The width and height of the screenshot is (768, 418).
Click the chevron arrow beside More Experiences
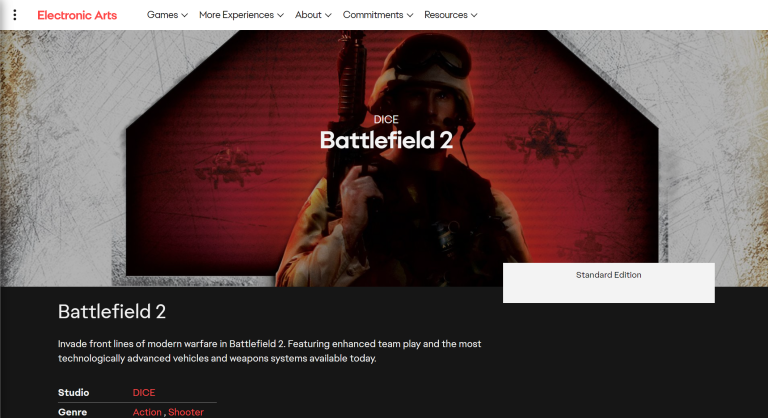[x=280, y=16]
